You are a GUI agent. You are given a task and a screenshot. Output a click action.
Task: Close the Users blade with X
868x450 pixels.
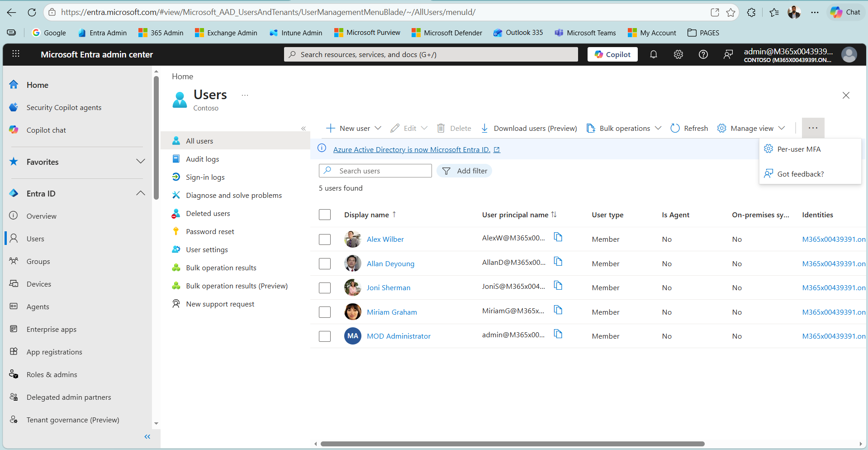pyautogui.click(x=846, y=95)
